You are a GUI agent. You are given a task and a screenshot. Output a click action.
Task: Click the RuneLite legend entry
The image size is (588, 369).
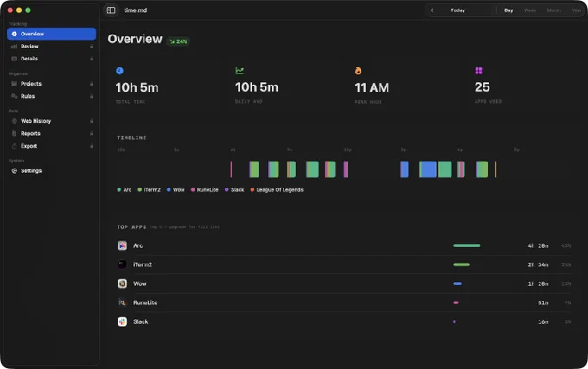tap(204, 189)
